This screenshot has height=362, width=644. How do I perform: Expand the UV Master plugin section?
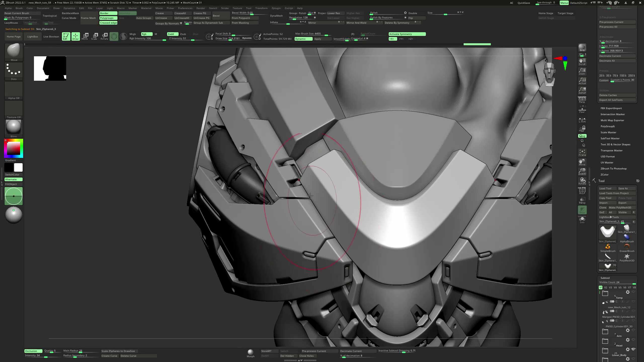[x=607, y=162]
